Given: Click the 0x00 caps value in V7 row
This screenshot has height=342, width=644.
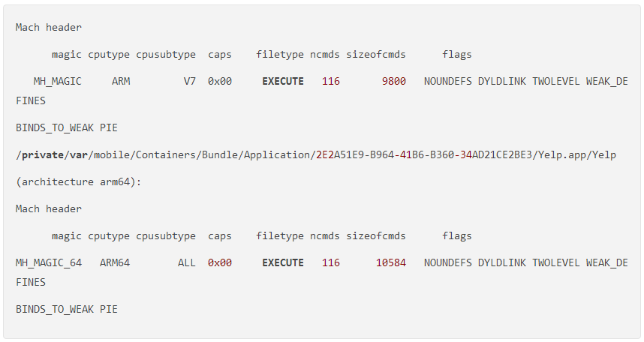Looking at the screenshot, I should 220,81.
